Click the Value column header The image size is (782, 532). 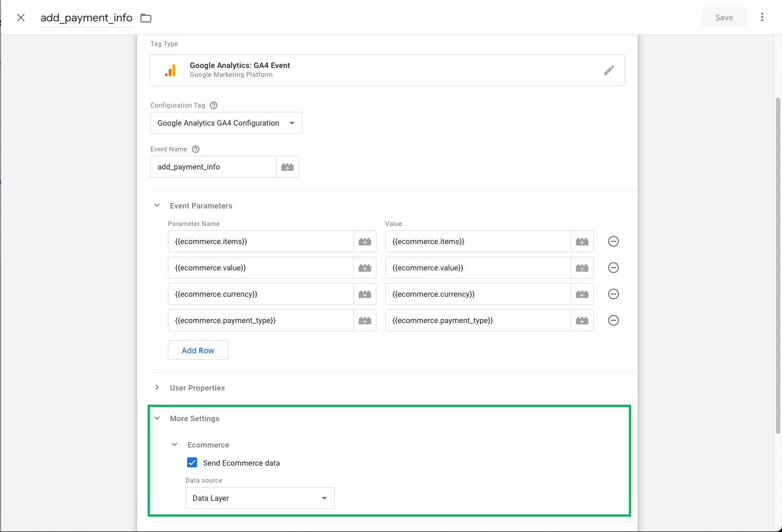(393, 224)
